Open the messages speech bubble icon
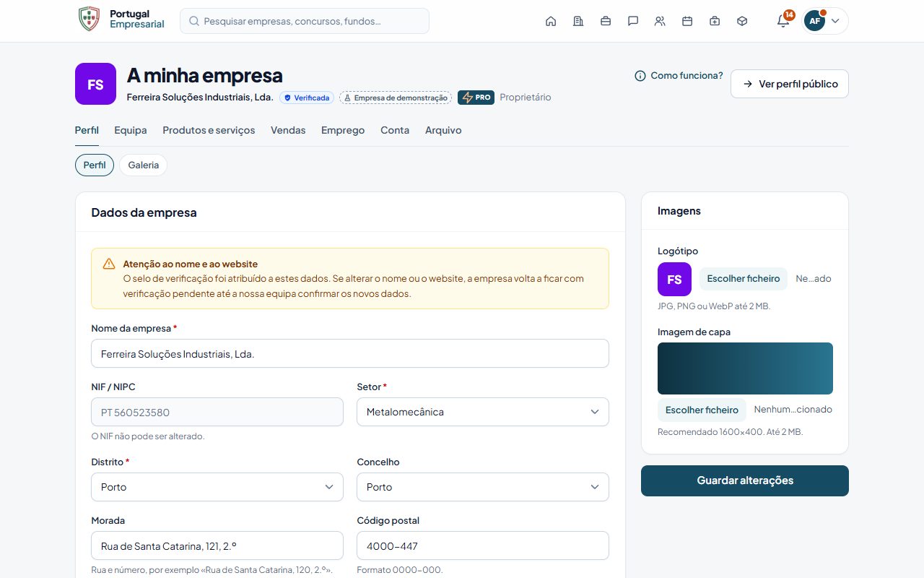 tap(633, 21)
